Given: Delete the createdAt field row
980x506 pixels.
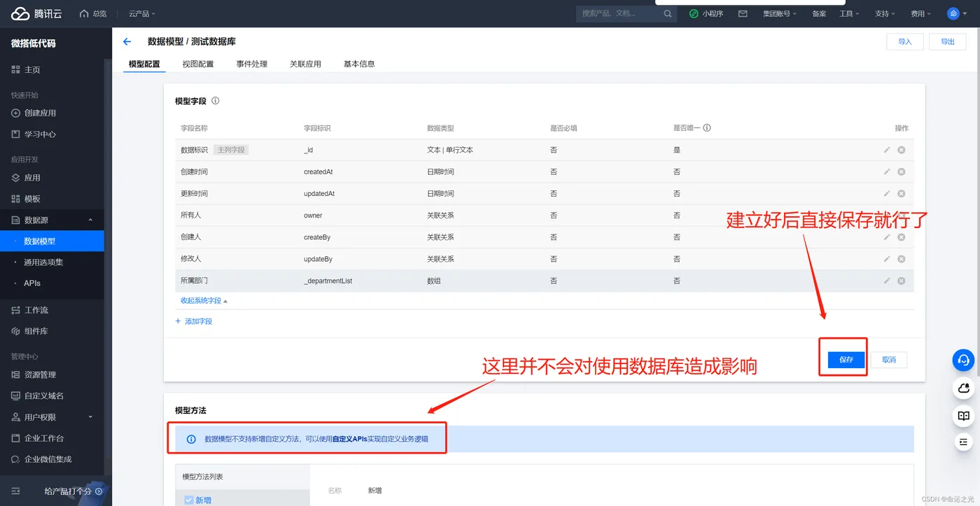Looking at the screenshot, I should click(x=902, y=171).
